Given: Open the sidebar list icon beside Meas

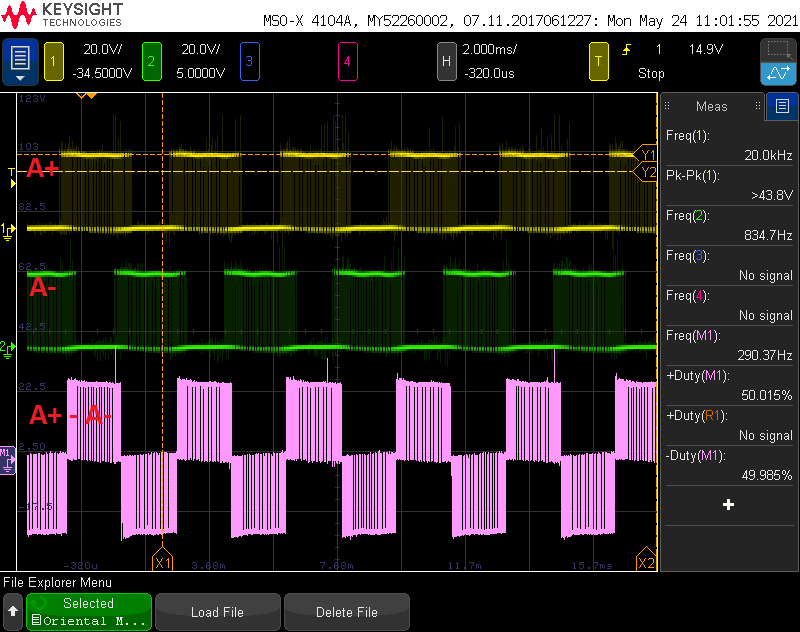Looking at the screenshot, I should tap(782, 106).
